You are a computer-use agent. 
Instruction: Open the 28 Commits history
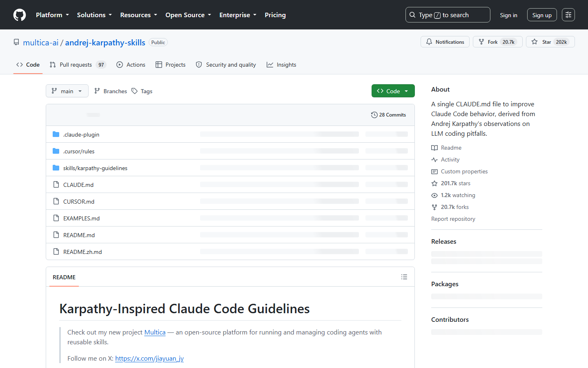point(388,115)
